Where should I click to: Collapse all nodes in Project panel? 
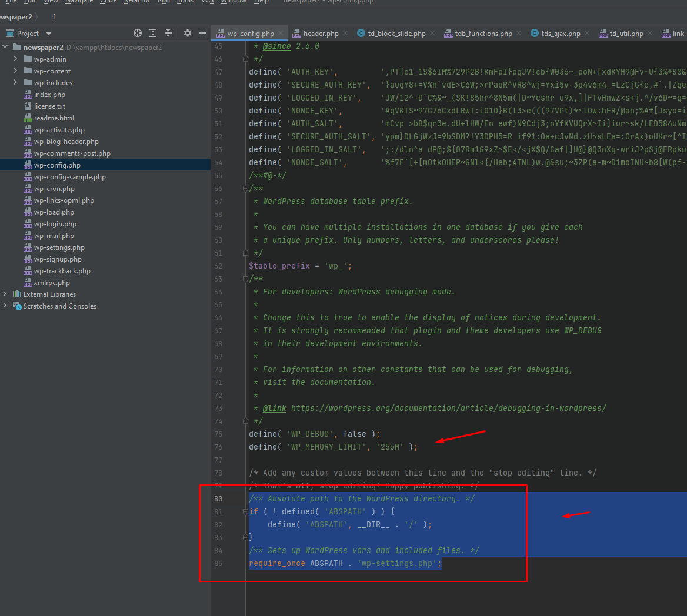click(x=168, y=33)
